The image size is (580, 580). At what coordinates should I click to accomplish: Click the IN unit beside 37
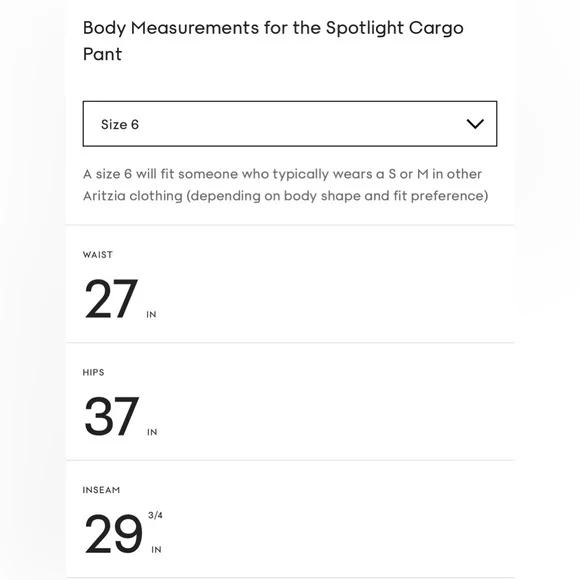(152, 432)
